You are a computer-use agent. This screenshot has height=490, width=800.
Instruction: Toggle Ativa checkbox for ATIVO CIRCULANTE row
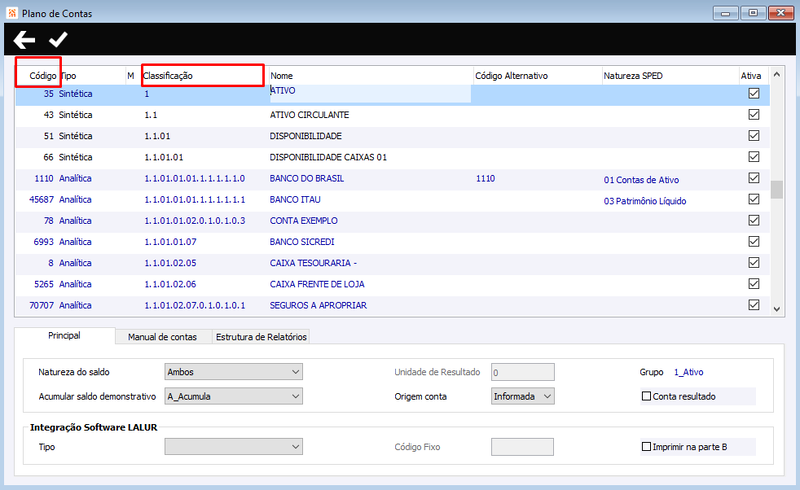[x=754, y=114]
